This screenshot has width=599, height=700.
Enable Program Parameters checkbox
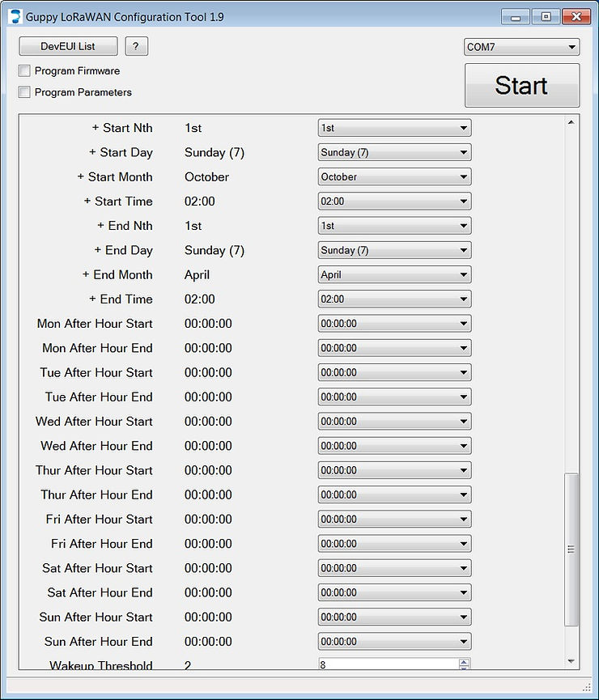(24, 92)
